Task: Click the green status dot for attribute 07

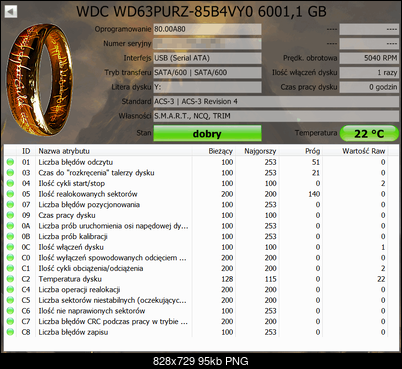Action: [10, 205]
